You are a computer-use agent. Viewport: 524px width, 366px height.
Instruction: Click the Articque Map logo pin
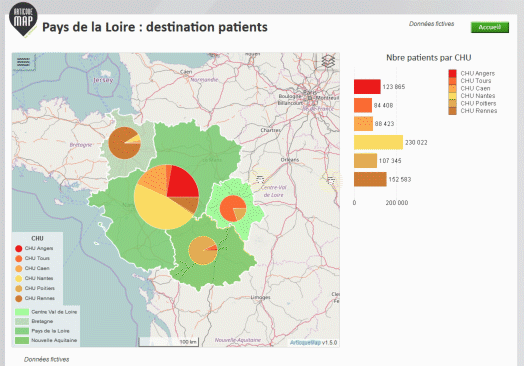click(23, 19)
